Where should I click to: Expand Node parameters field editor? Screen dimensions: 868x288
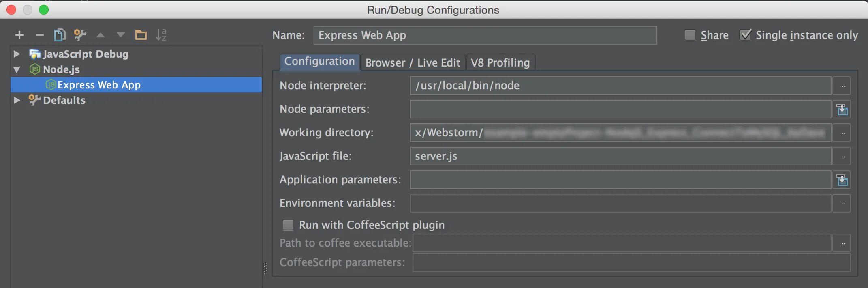point(842,110)
